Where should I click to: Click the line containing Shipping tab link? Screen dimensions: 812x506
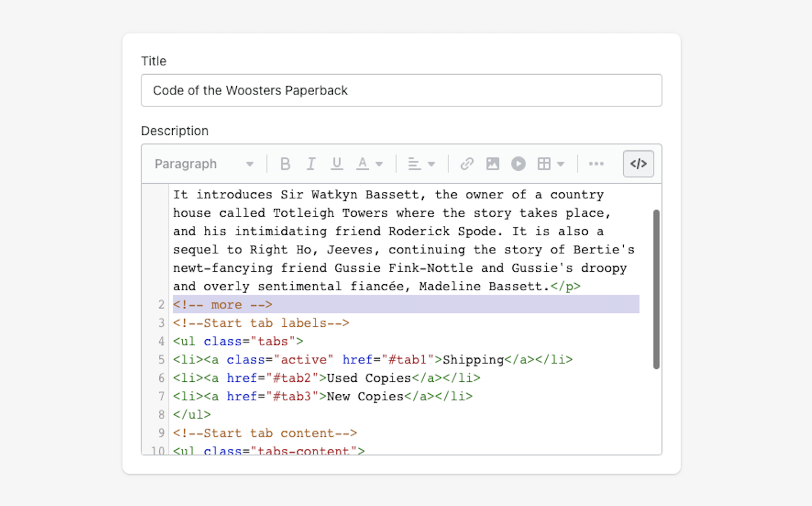(373, 360)
